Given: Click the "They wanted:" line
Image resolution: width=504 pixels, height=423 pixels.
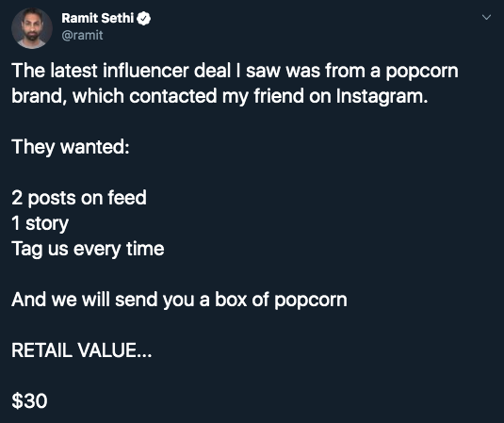Looking at the screenshot, I should click(71, 147).
